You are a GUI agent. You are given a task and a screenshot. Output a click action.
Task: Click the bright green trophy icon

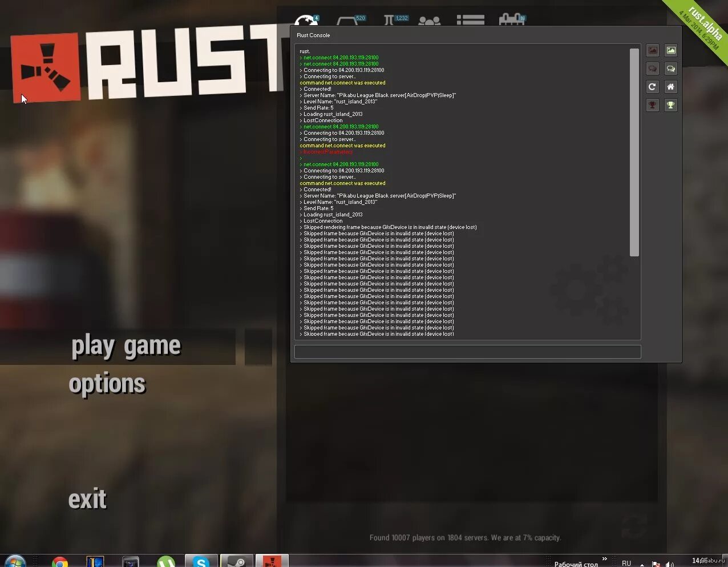coord(671,105)
